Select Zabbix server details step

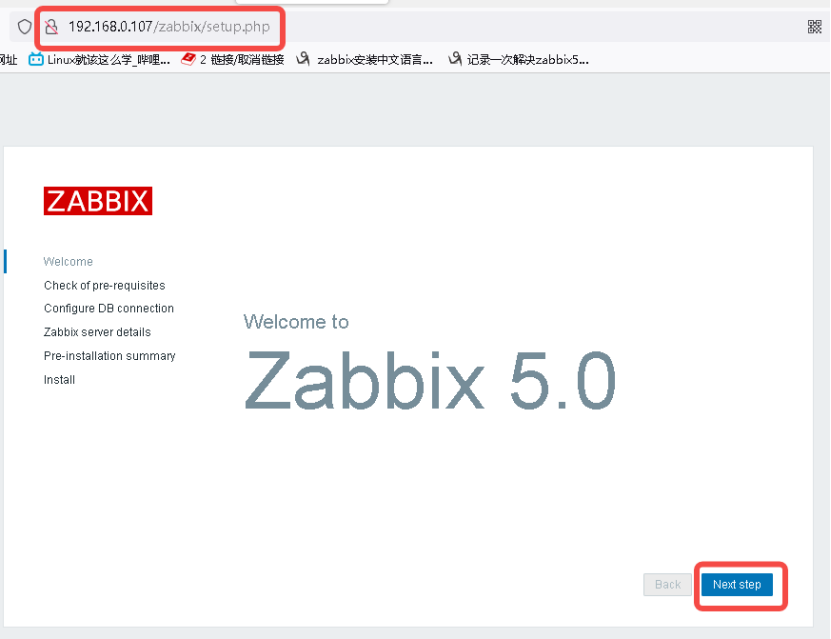point(97,332)
